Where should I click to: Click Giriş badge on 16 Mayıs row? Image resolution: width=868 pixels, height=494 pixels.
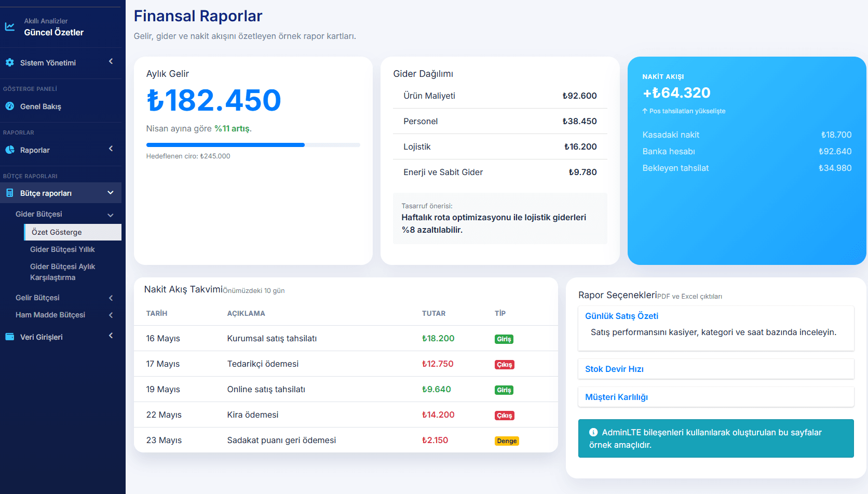[504, 339]
